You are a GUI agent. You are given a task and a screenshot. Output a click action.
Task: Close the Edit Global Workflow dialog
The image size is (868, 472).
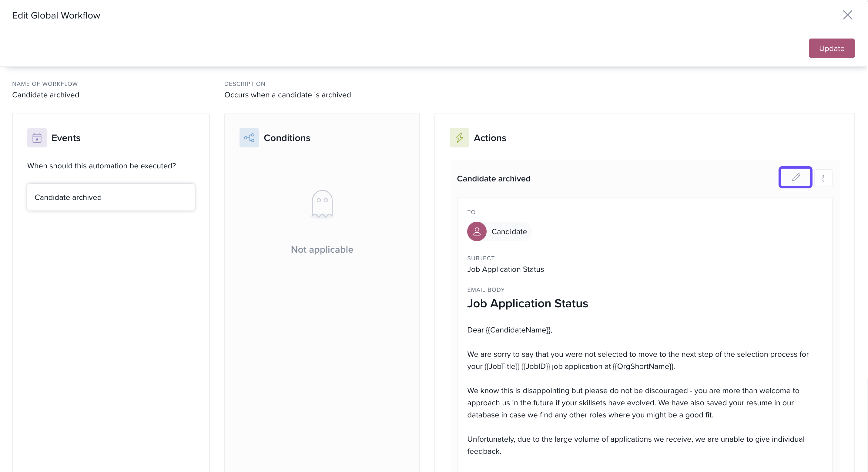point(847,15)
